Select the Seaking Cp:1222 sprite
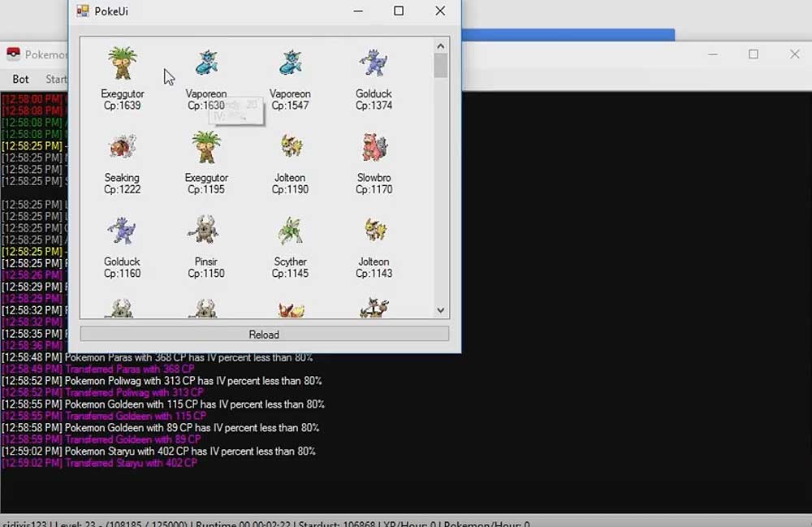The width and height of the screenshot is (812, 527). pyautogui.click(x=123, y=147)
